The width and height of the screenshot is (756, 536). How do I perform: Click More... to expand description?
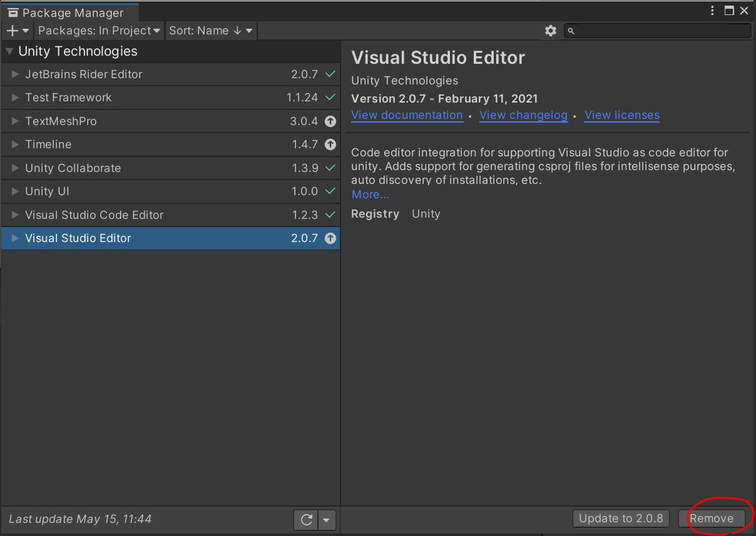tap(370, 195)
